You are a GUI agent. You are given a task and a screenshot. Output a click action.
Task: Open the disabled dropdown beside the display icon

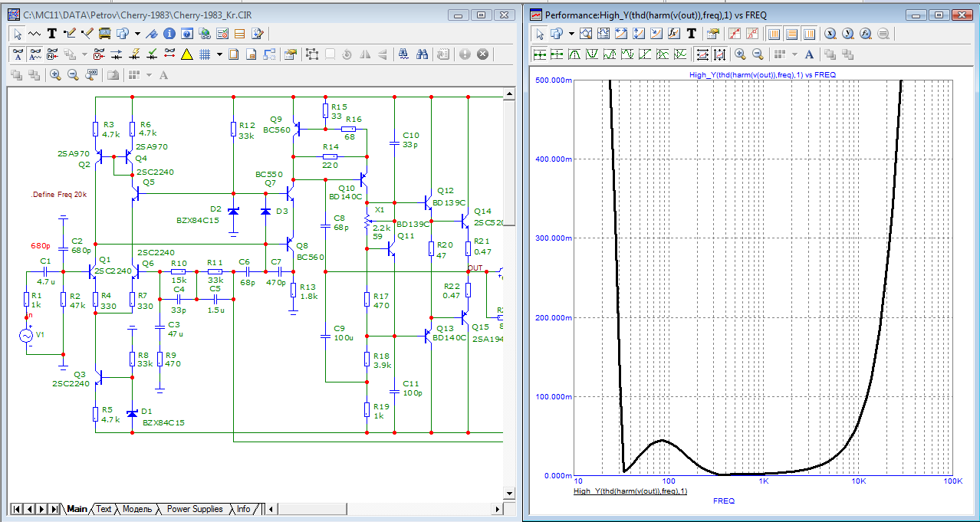pyautogui.click(x=84, y=54)
